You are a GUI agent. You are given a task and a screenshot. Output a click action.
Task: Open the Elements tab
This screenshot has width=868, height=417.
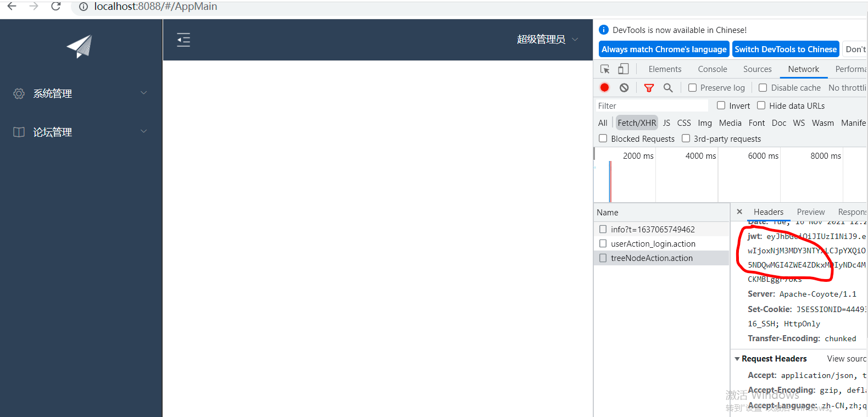point(665,69)
